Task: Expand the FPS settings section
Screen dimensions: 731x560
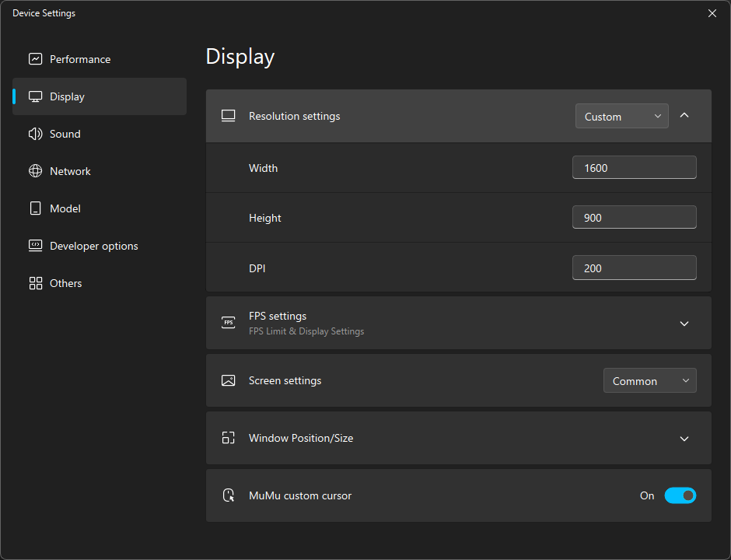Action: [x=684, y=324]
